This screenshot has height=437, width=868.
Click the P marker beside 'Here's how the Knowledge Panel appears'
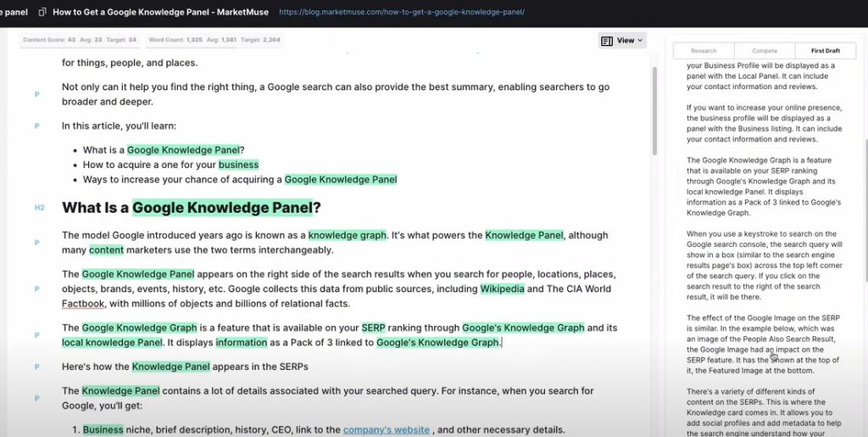(x=36, y=367)
